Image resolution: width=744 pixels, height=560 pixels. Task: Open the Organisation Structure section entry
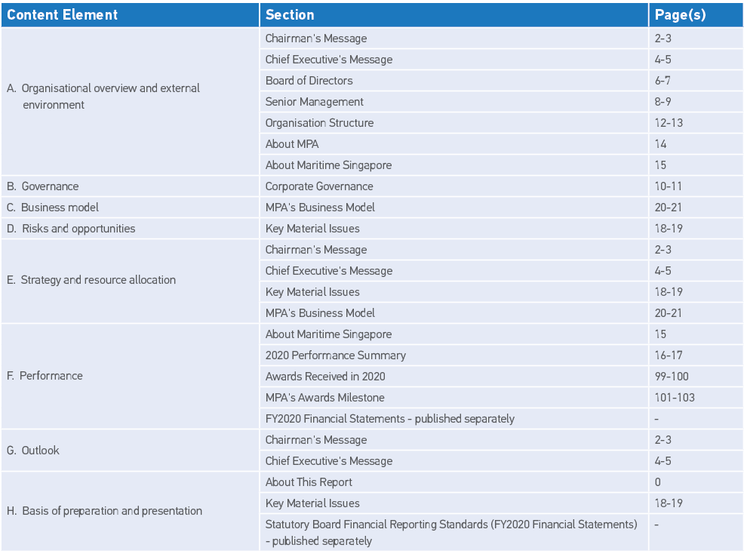(x=319, y=123)
